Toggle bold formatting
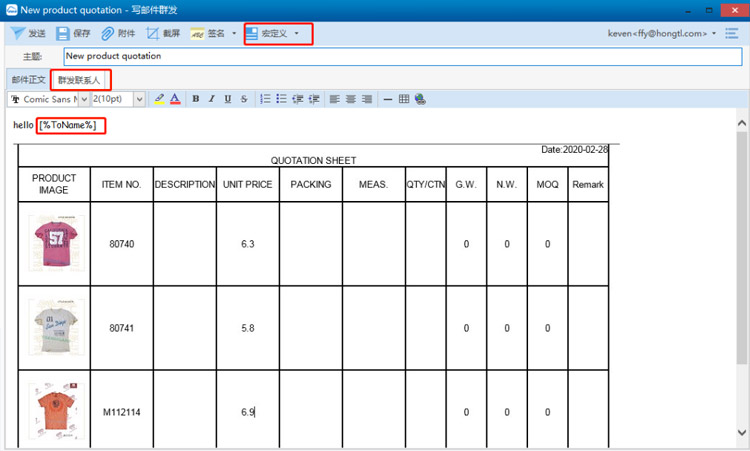The image size is (750, 451). 196,99
